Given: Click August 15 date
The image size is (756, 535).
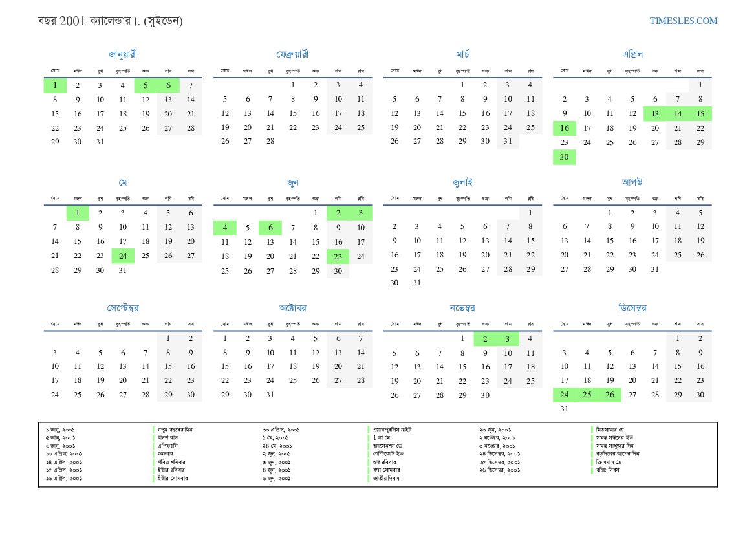Looking at the screenshot, I should (609, 241).
